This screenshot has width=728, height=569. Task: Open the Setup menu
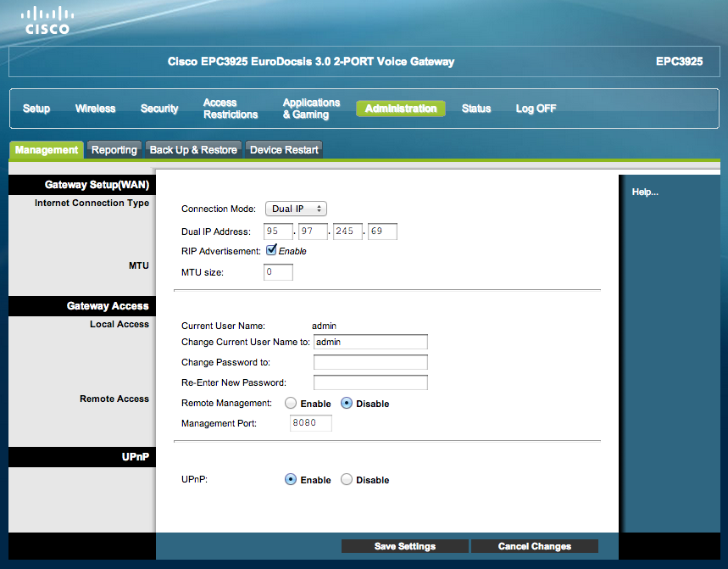click(36, 109)
